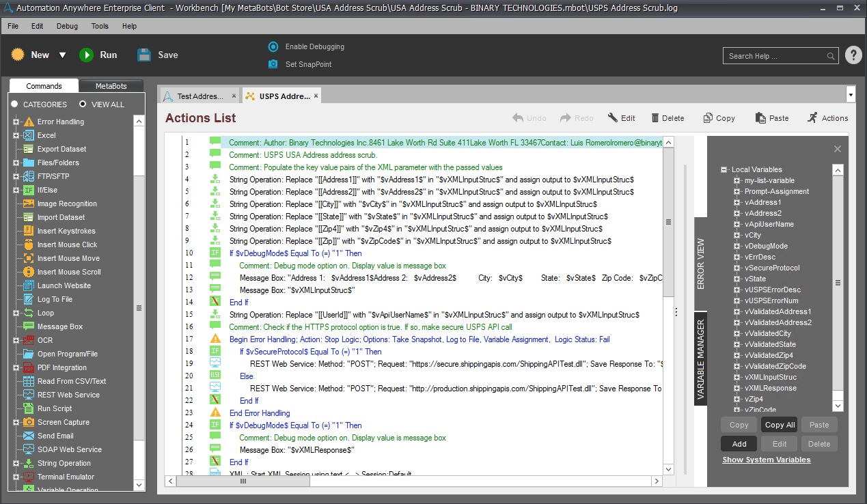Select the VIEW ALL radio button
The image size is (867, 504).
(x=83, y=104)
